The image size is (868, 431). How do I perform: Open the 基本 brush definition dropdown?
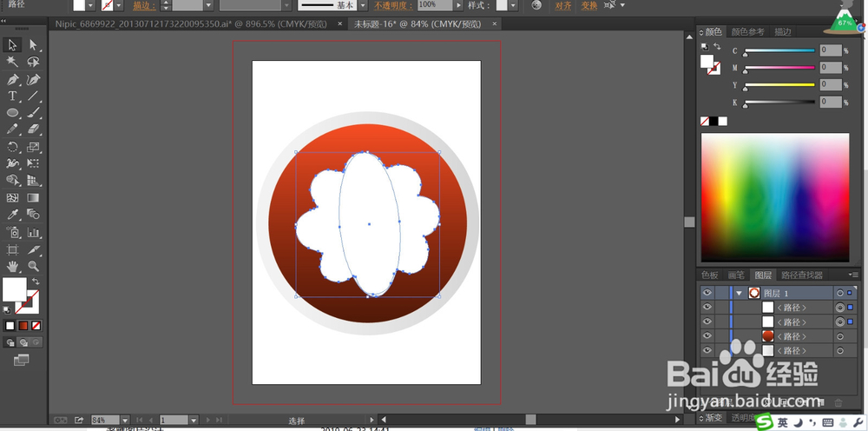pos(363,5)
